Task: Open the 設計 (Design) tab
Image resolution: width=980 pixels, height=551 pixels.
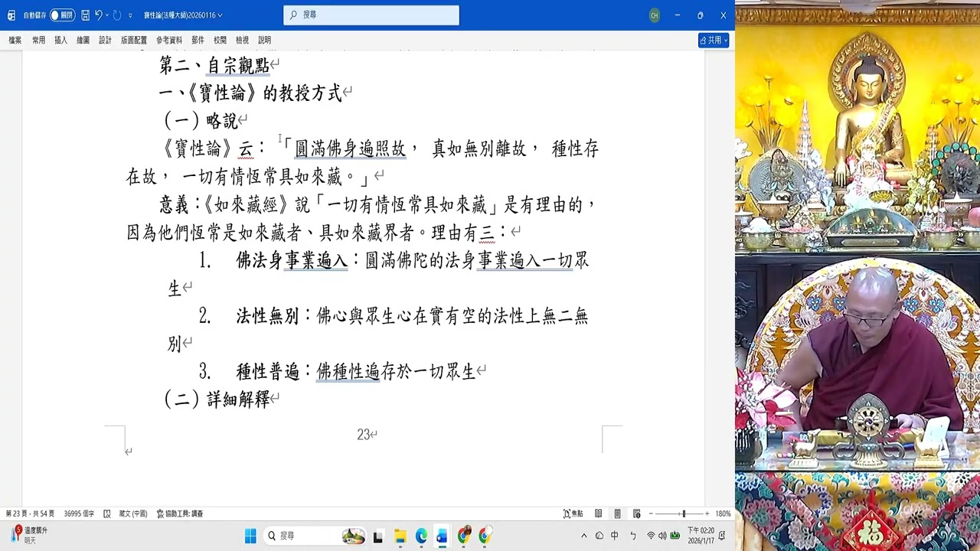Action: click(x=105, y=40)
